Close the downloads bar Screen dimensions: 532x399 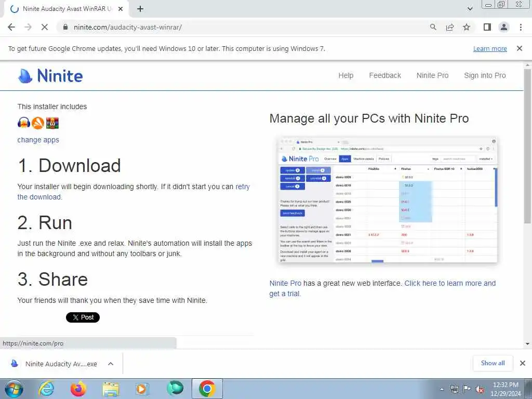tap(523, 363)
